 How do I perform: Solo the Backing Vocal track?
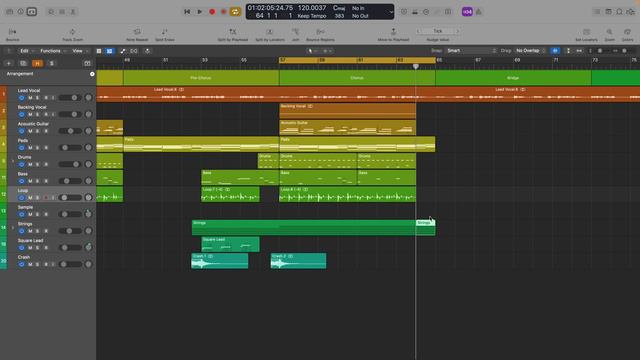pos(38,115)
